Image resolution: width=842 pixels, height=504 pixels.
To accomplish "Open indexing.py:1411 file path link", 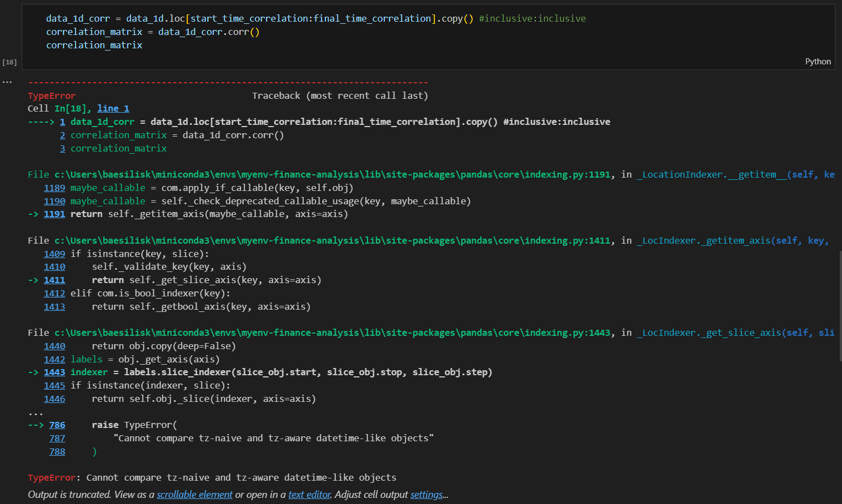I will click(x=332, y=241).
